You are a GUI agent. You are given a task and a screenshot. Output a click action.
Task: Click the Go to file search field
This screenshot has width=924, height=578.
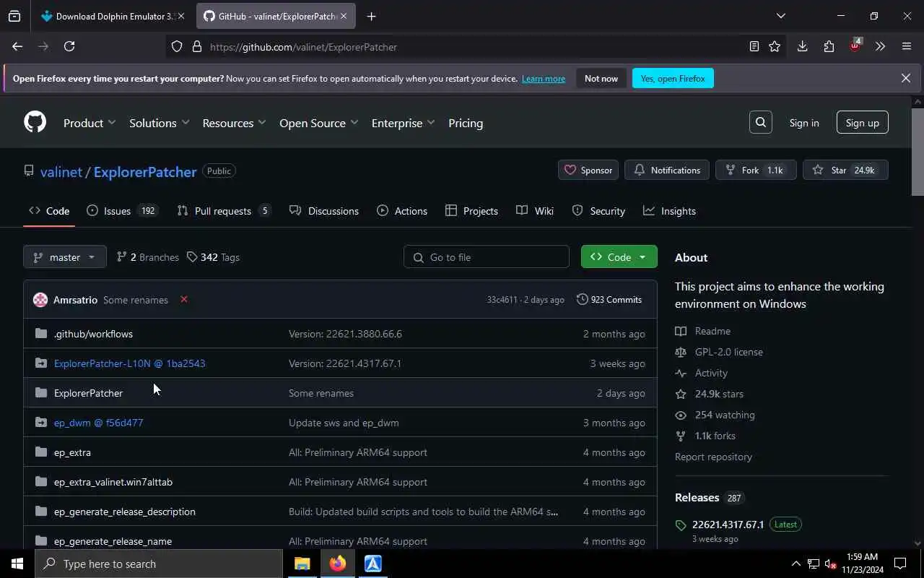point(487,257)
